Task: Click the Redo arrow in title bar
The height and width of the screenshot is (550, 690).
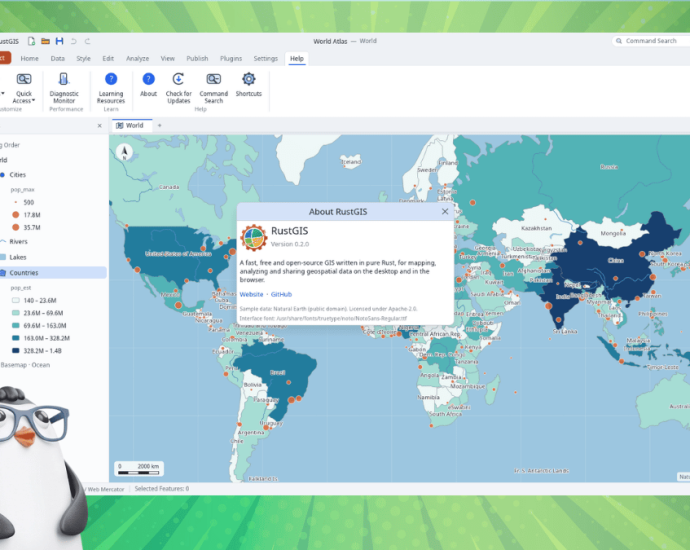Action: point(88,41)
